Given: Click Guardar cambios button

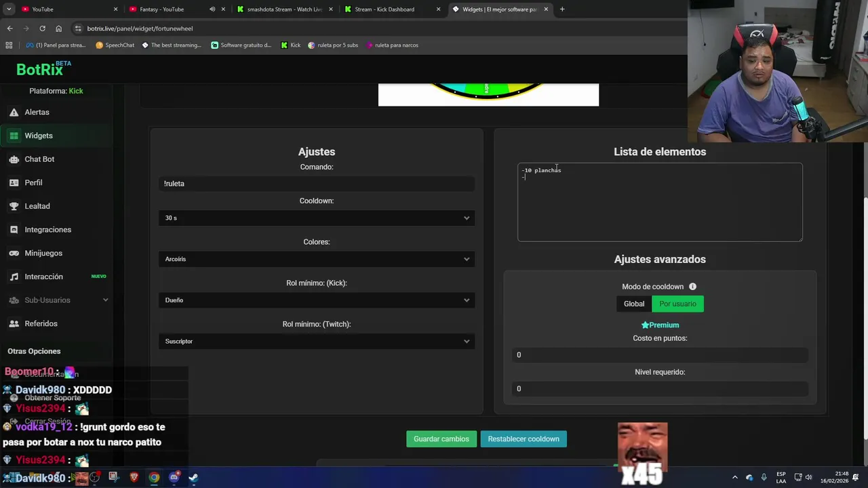Looking at the screenshot, I should click(x=441, y=439).
